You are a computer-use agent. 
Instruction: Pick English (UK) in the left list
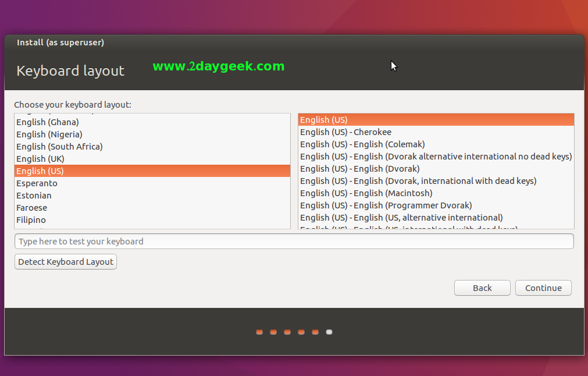40,159
